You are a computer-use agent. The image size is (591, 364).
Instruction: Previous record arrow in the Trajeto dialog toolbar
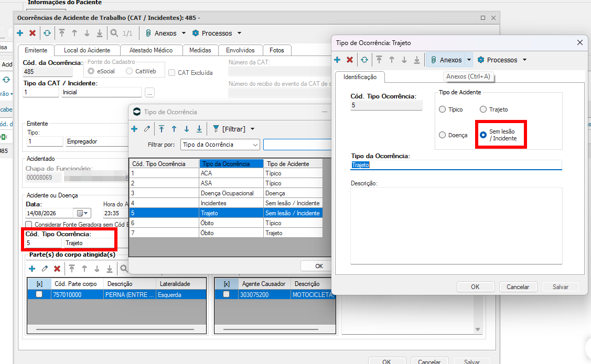pos(392,60)
